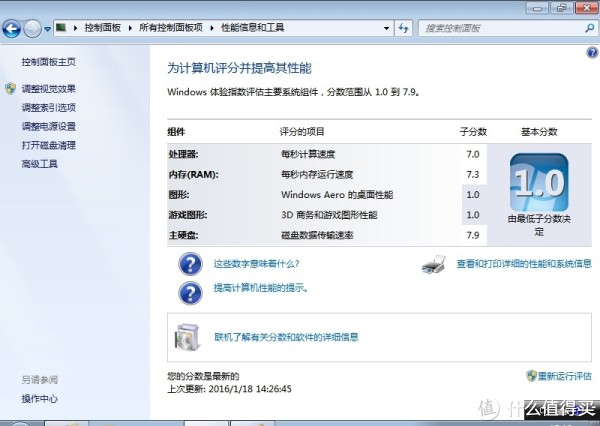Screen dimensions: 600x426
Task: Open 查看和打印详细的性能和系统信息
Action: tap(524, 264)
